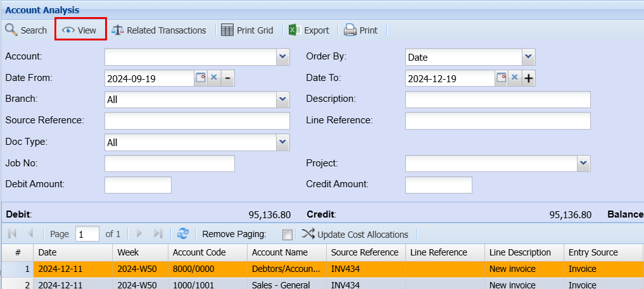Click the plus button beside Date To

point(529,78)
